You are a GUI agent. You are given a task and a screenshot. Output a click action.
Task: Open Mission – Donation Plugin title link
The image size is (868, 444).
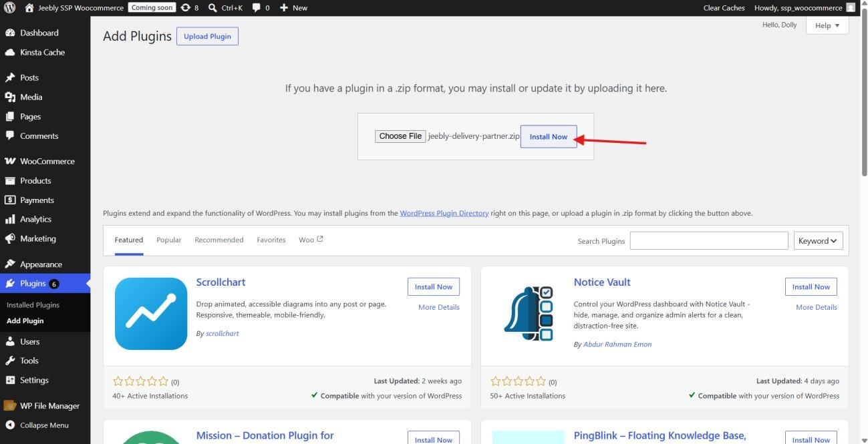[265, 435]
